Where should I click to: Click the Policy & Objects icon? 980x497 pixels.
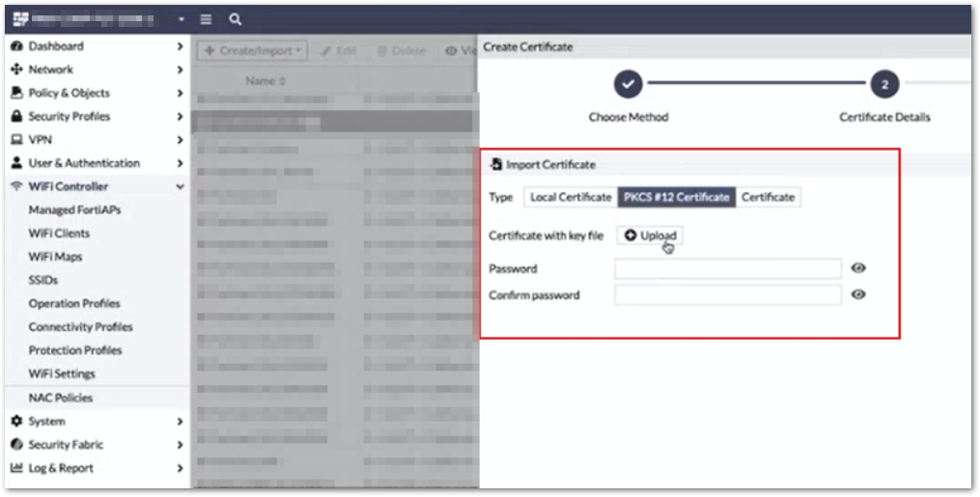pos(16,93)
